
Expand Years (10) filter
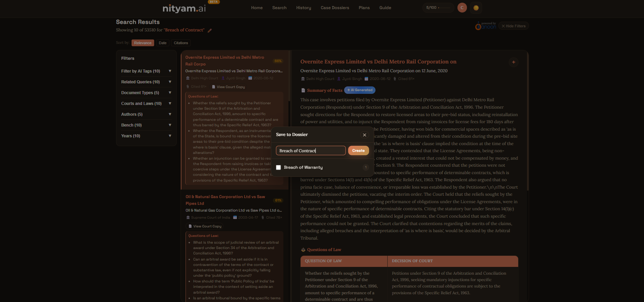[x=146, y=136]
